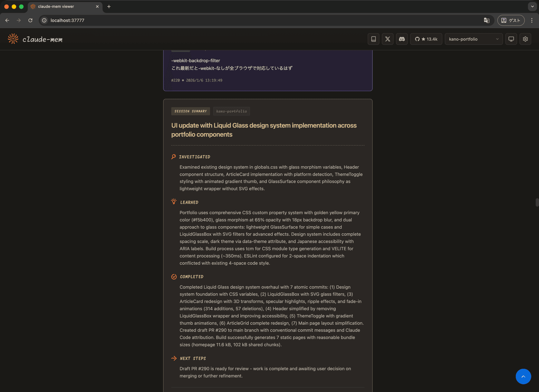Reload the current page
This screenshot has width=539, height=392.
(30, 20)
